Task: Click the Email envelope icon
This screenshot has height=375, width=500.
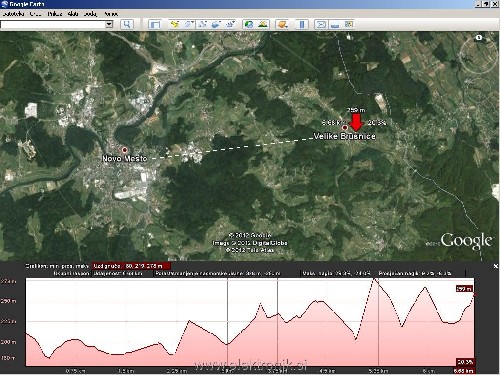Action: (321, 24)
